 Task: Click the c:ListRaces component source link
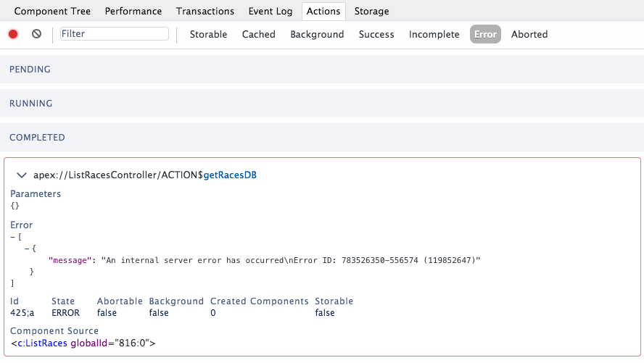(43, 343)
